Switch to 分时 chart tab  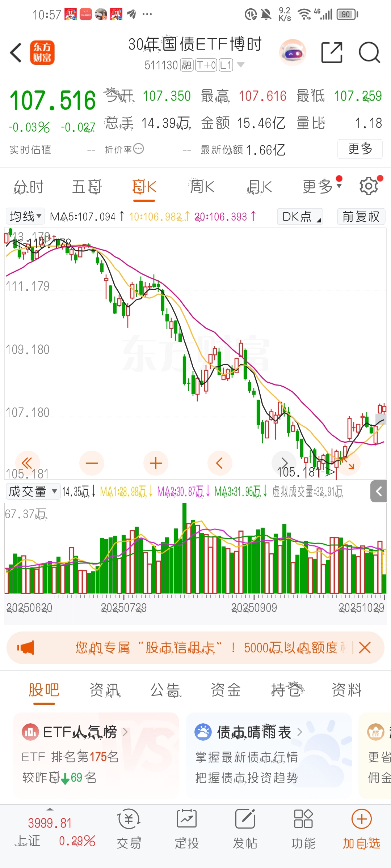tap(29, 187)
